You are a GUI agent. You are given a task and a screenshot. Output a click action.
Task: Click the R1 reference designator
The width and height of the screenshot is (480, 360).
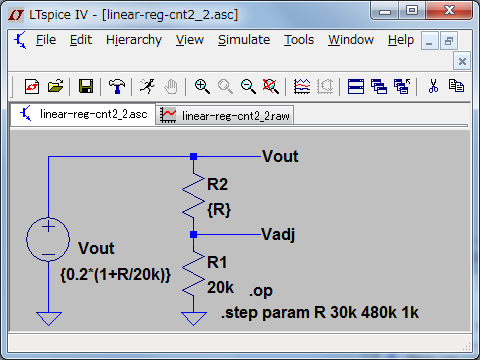pyautogui.click(x=217, y=262)
